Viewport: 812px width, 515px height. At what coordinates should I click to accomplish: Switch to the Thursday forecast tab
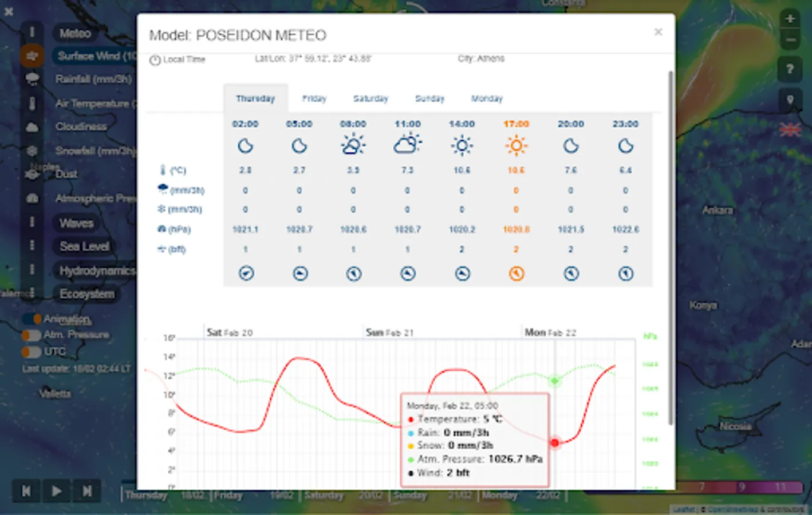click(255, 98)
